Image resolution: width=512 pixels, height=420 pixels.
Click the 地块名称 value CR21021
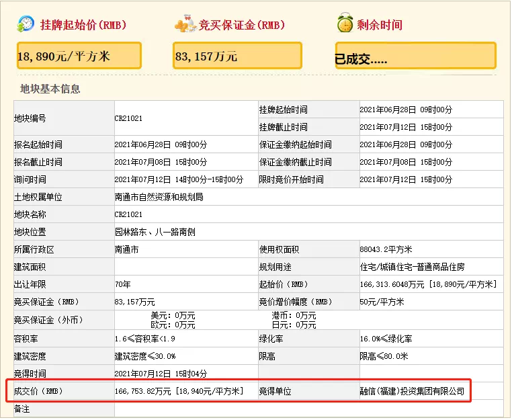pyautogui.click(x=128, y=214)
